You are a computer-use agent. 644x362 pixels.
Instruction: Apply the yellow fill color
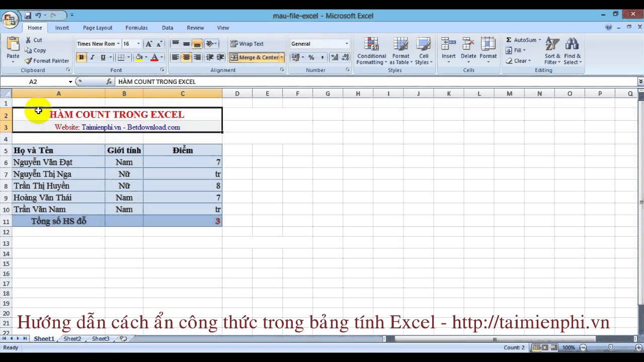click(x=139, y=57)
